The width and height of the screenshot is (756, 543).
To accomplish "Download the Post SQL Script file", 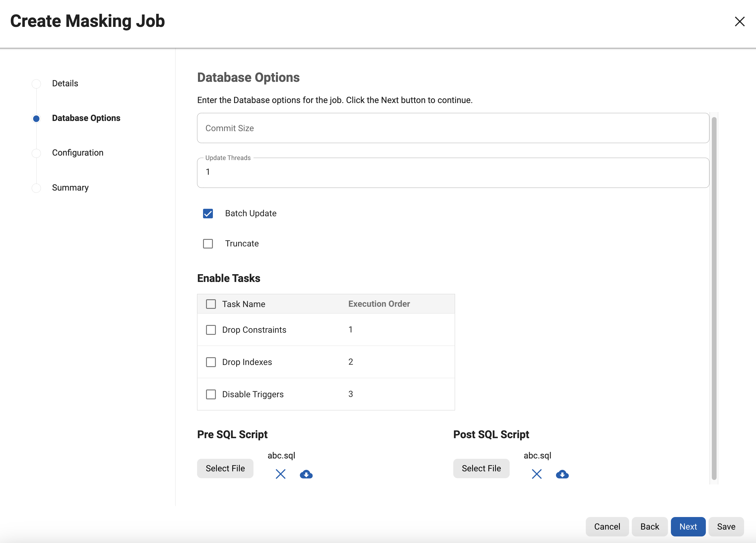I will point(562,474).
